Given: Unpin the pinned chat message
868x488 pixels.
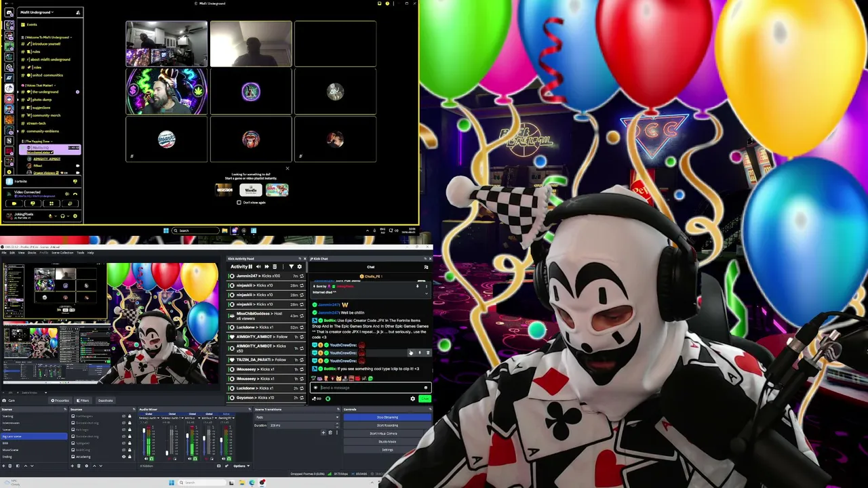Looking at the screenshot, I should pos(417,286).
